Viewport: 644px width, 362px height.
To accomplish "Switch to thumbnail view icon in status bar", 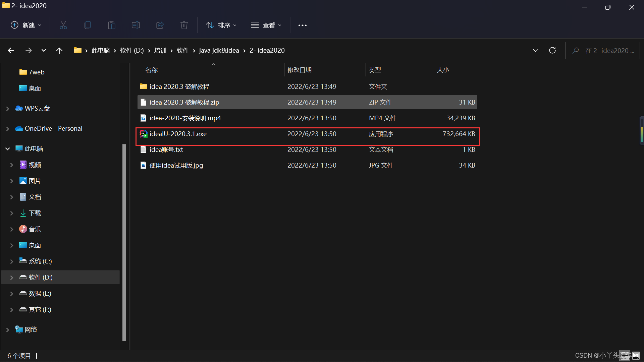I will 636,356.
